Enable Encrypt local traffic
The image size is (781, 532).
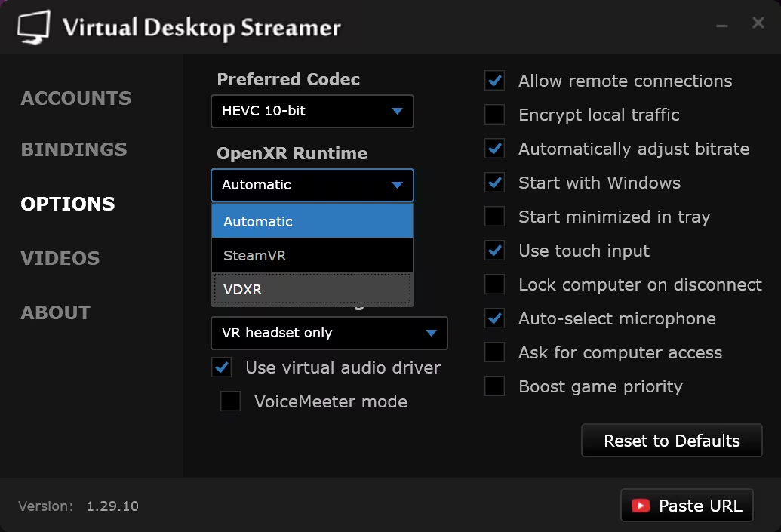(494, 115)
